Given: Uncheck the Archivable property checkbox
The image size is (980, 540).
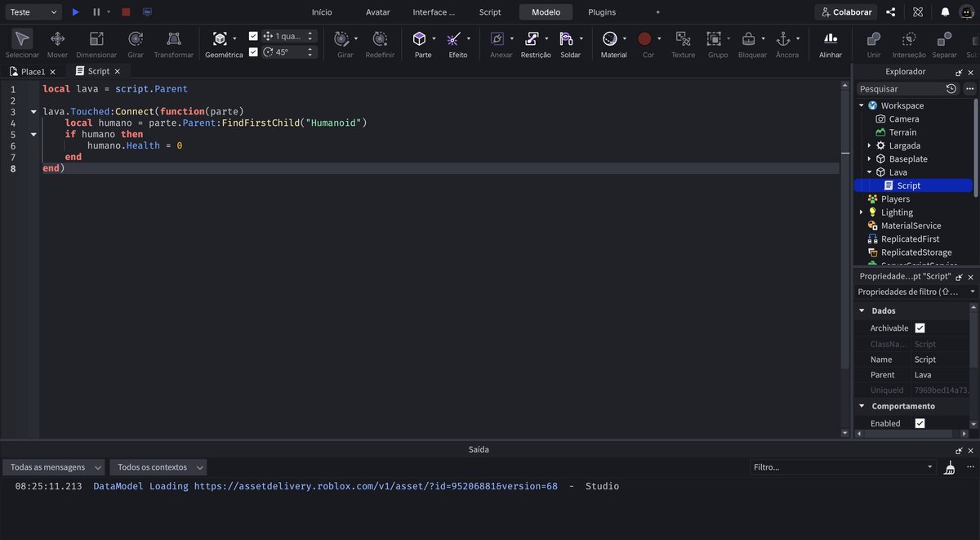Looking at the screenshot, I should click(920, 328).
